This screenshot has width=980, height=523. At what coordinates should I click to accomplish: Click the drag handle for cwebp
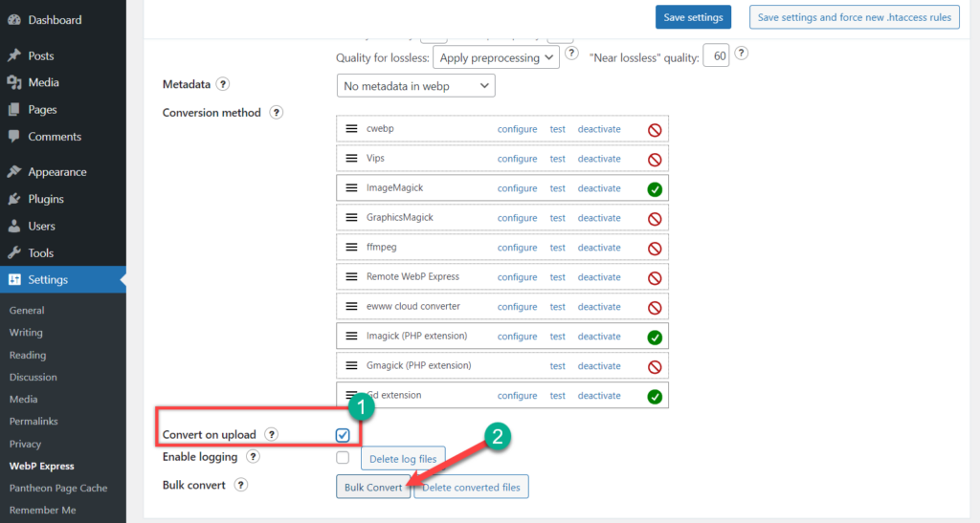coord(352,128)
